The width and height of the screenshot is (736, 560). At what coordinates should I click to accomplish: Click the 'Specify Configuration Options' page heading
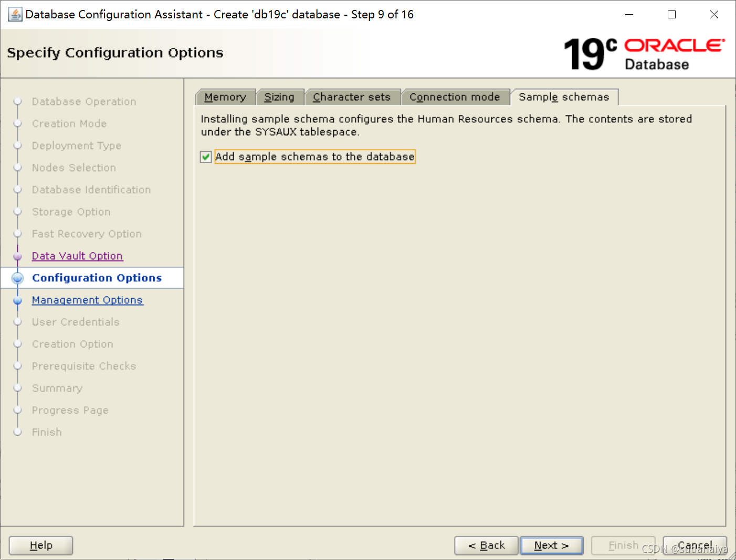coord(115,53)
